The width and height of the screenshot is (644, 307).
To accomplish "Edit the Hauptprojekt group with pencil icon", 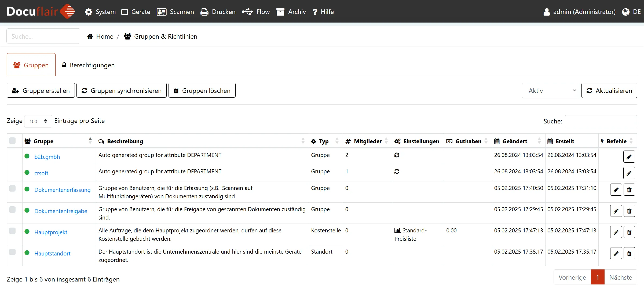I will (616, 232).
